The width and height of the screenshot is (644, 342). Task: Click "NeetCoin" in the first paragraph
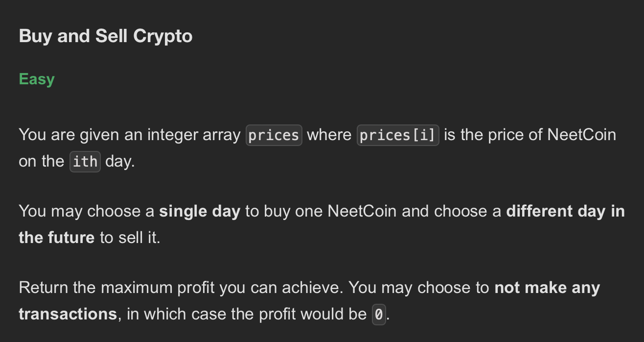click(x=582, y=135)
